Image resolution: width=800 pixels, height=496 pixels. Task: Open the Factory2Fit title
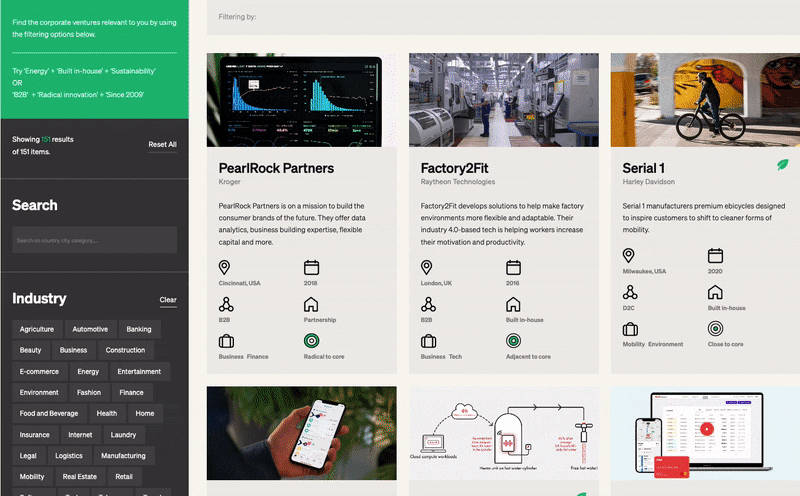point(454,168)
